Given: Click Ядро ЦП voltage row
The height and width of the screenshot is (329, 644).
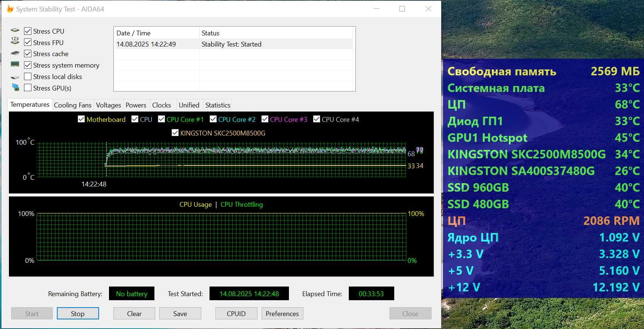Looking at the screenshot, I should click(x=543, y=237).
